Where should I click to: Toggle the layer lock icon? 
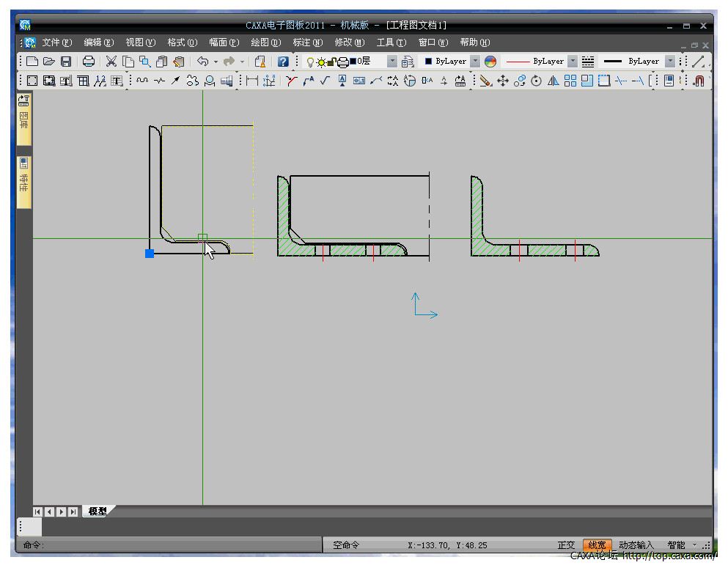(x=332, y=62)
